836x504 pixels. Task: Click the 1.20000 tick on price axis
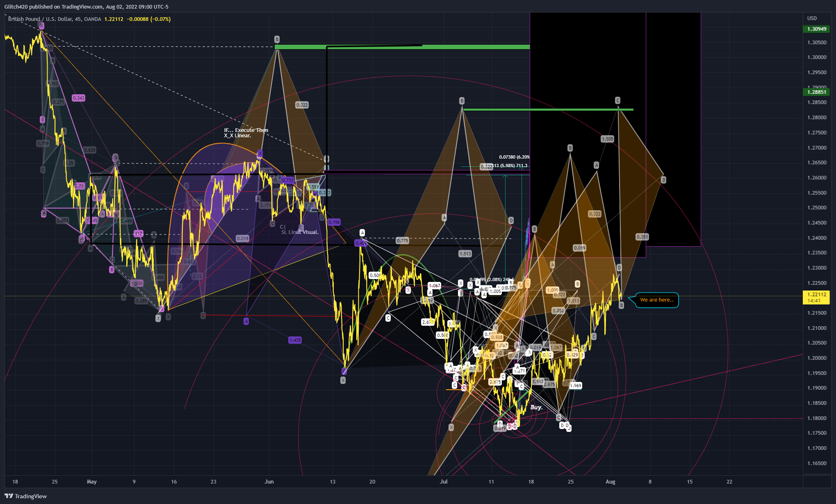pos(817,358)
